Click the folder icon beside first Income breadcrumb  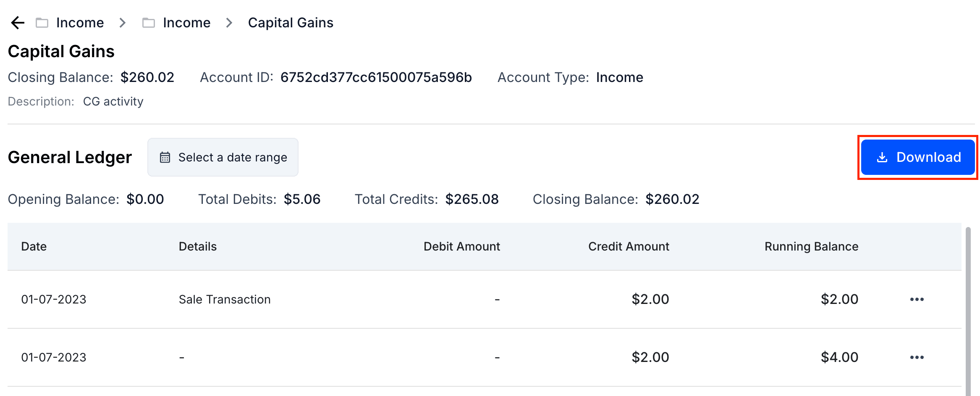[42, 23]
